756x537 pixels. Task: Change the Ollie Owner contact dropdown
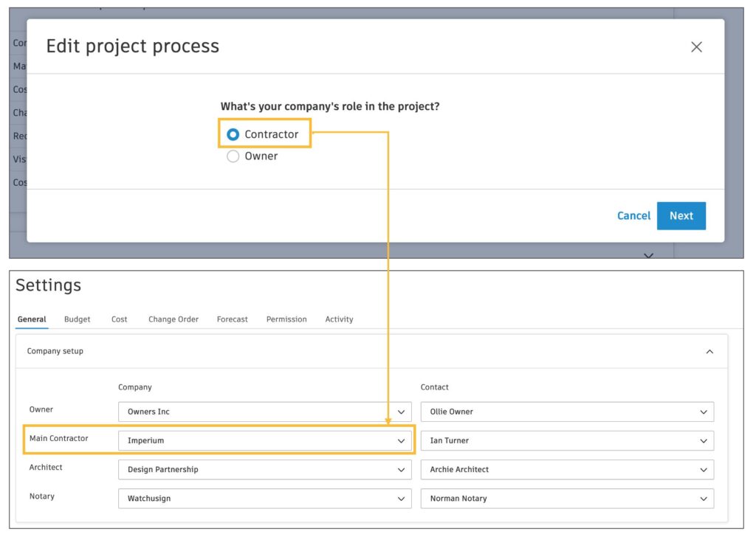click(x=567, y=412)
